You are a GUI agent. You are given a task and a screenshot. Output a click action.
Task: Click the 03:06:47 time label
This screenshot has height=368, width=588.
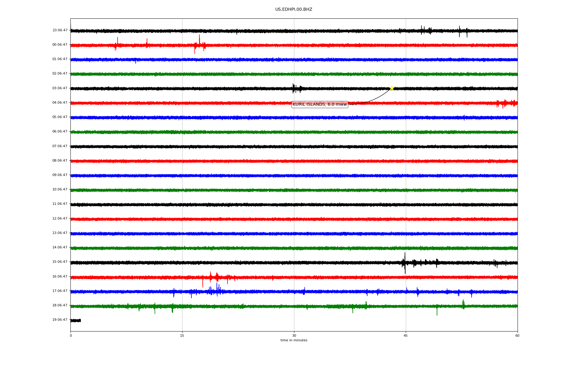coord(60,88)
